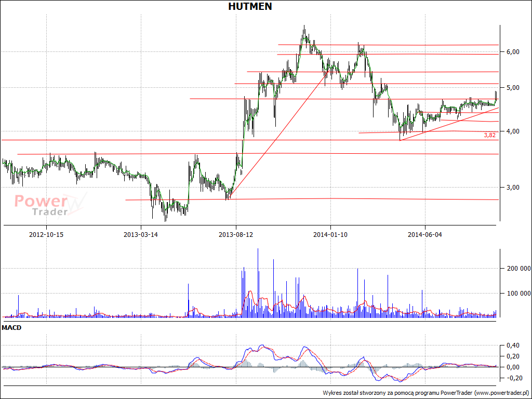532x399 pixels.
Task: Click the 6,00 price axis label
Action: pyautogui.click(x=513, y=51)
